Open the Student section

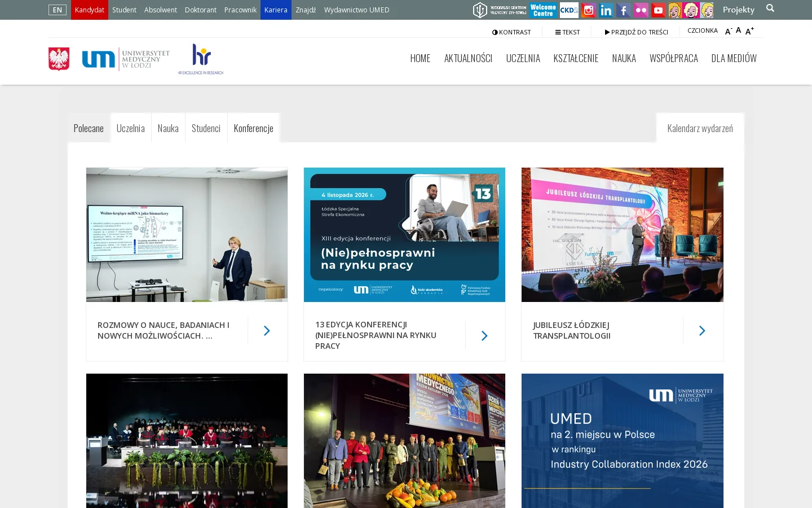(124, 10)
